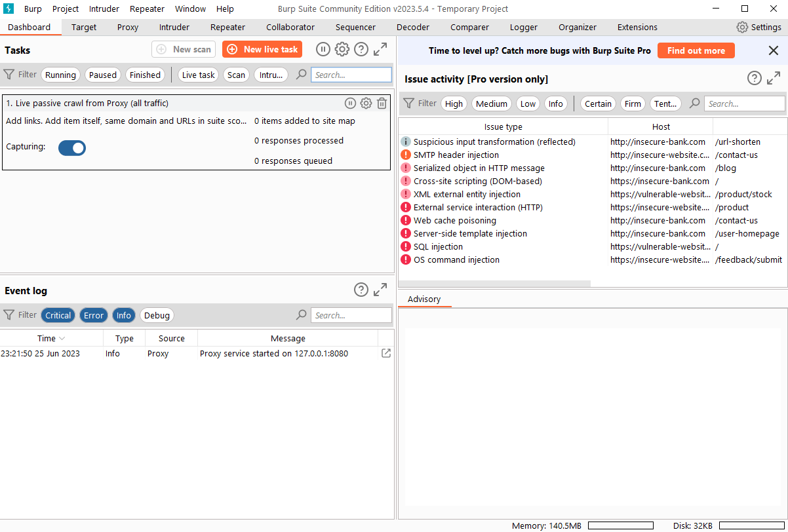Toggle the Scan filter in Tasks
Screen dimensions: 788x532
[x=236, y=75]
